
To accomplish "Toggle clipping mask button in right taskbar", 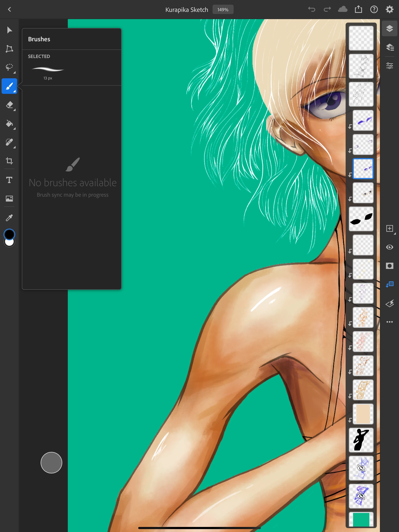I will [389, 284].
